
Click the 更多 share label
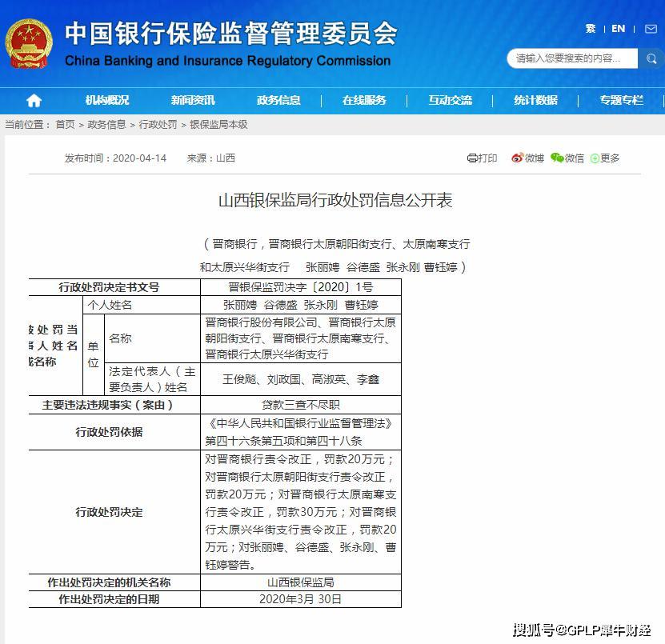coord(610,158)
